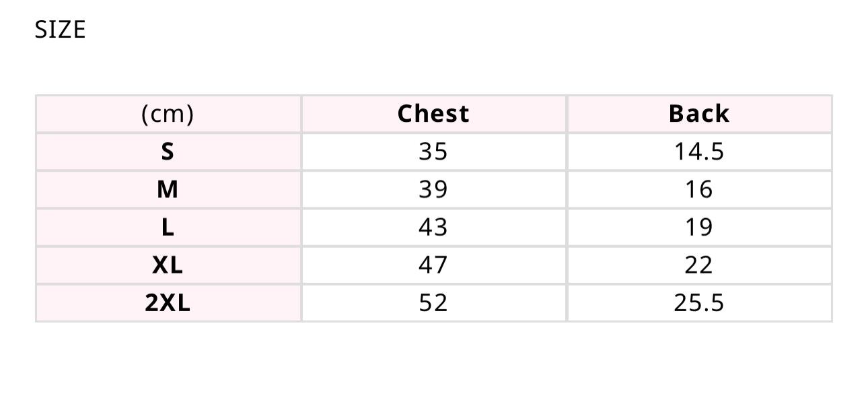This screenshot has width=868, height=402.
Task: Click the (cm) unit header cell
Action: coord(168,114)
